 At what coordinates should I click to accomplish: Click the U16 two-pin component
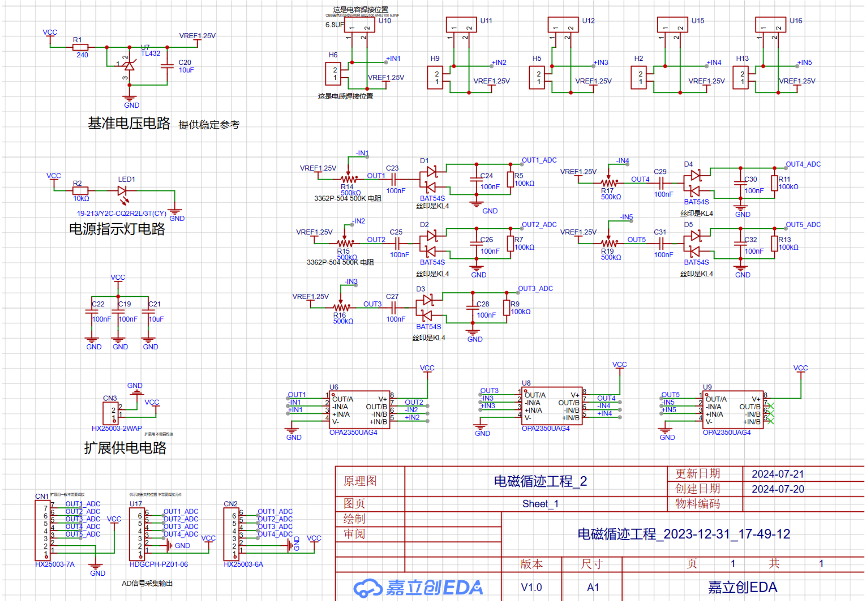pyautogui.click(x=772, y=25)
